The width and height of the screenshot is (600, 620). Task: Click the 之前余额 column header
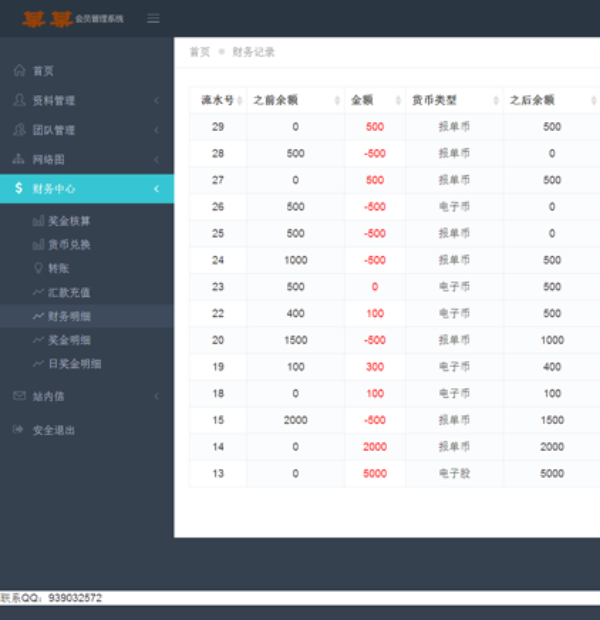coord(296,100)
